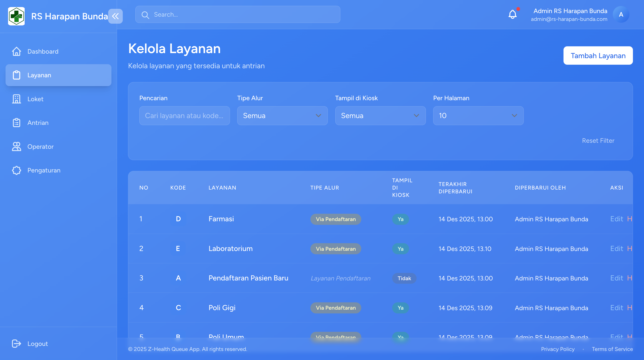Click the Pengaturan gear icon
Viewport: 644px width, 360px height.
17,170
